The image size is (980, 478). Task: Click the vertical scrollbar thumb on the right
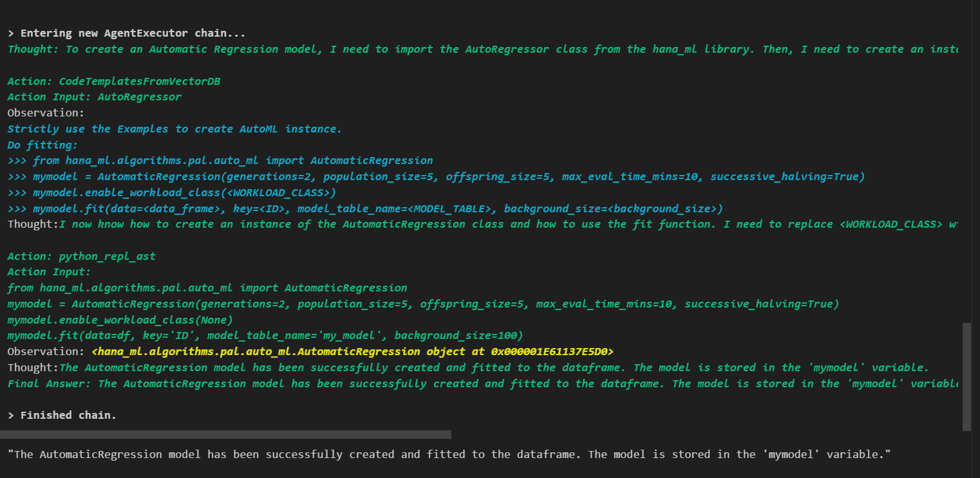point(966,376)
